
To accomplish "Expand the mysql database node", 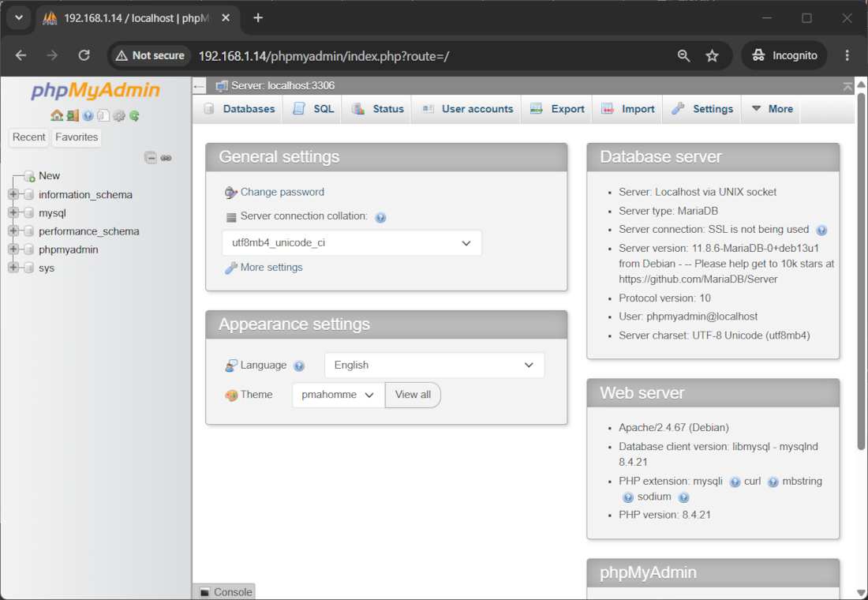I will point(13,212).
